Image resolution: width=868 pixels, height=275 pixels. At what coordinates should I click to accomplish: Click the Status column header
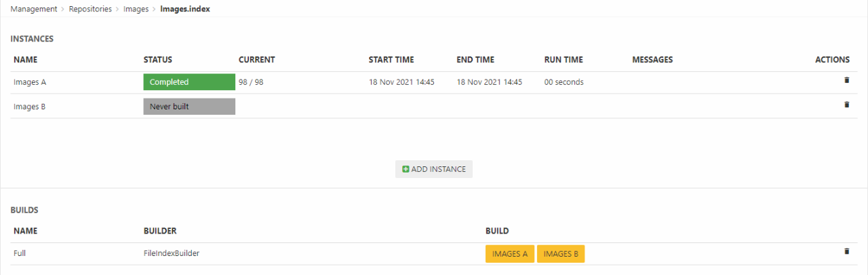click(x=158, y=60)
